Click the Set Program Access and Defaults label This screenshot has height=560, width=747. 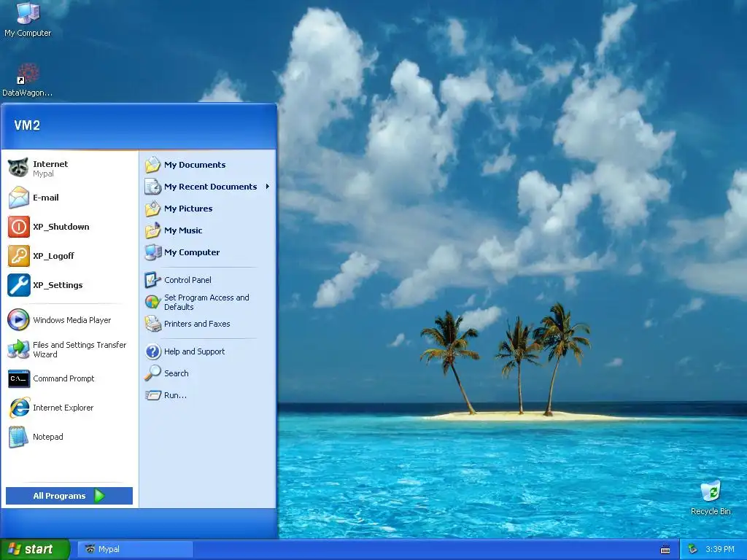(x=206, y=302)
